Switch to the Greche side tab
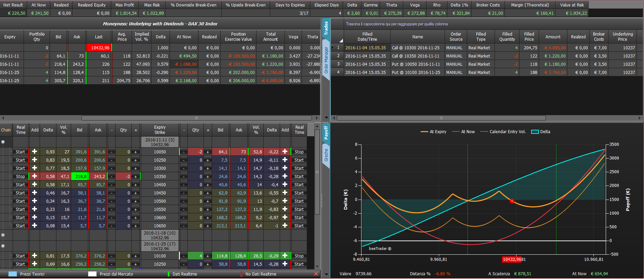The image size is (644, 279). click(x=326, y=155)
